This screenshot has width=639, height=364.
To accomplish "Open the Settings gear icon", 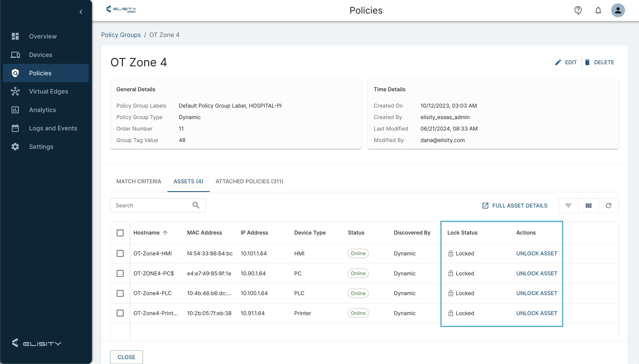I will 15,146.
